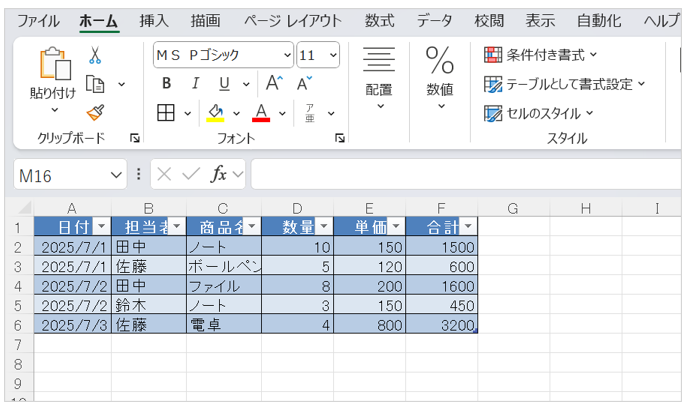Expand the fill color picker arrow
Viewport: 686px width, 407px height.
pyautogui.click(x=237, y=114)
